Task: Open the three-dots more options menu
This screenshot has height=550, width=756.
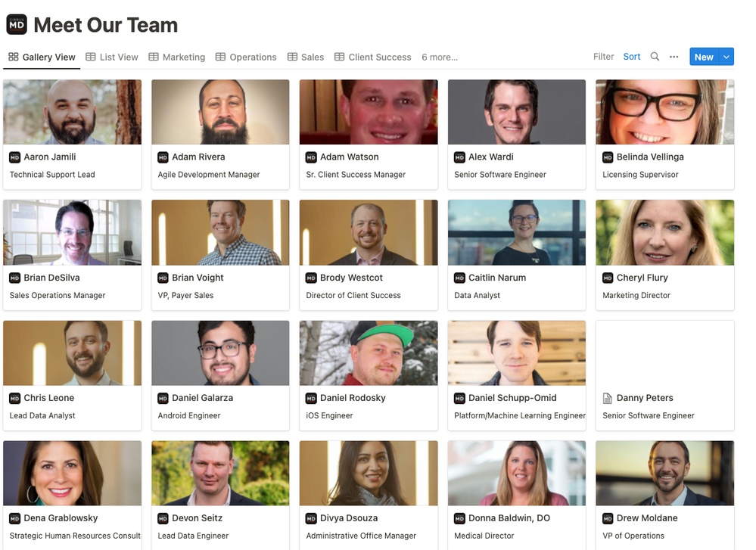Action: [674, 57]
